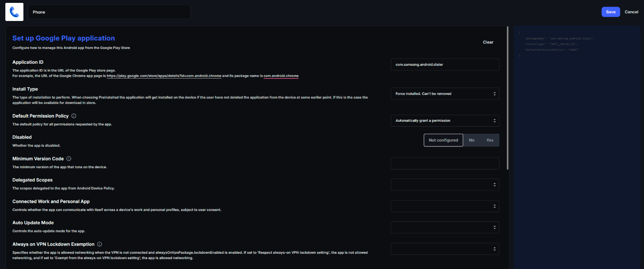Viewport: 644px width, 269px height.
Task: Open the Google Play store example URL
Action: click(164, 76)
